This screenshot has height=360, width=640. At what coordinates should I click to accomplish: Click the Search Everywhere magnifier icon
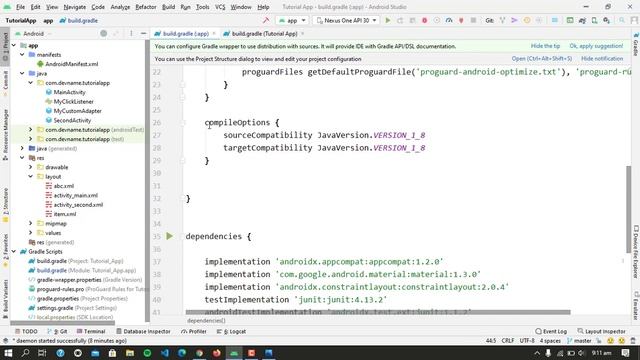(622, 20)
